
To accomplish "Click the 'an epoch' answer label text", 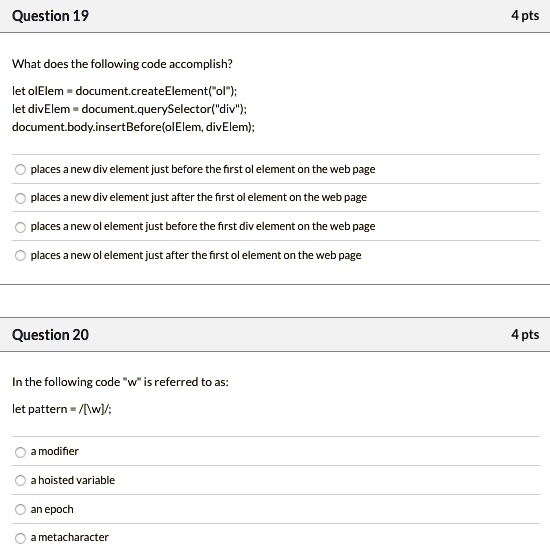I will [52, 509].
